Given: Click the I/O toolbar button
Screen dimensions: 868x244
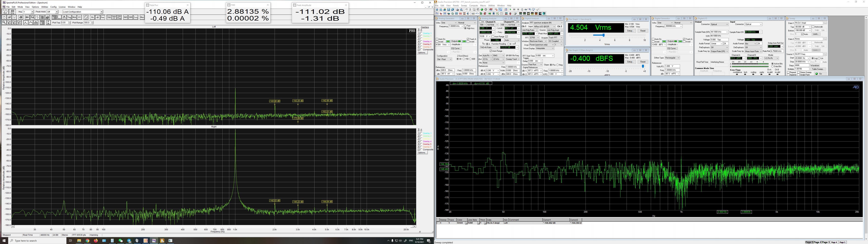Looking at the screenshot, I should pyautogui.click(x=80, y=17).
